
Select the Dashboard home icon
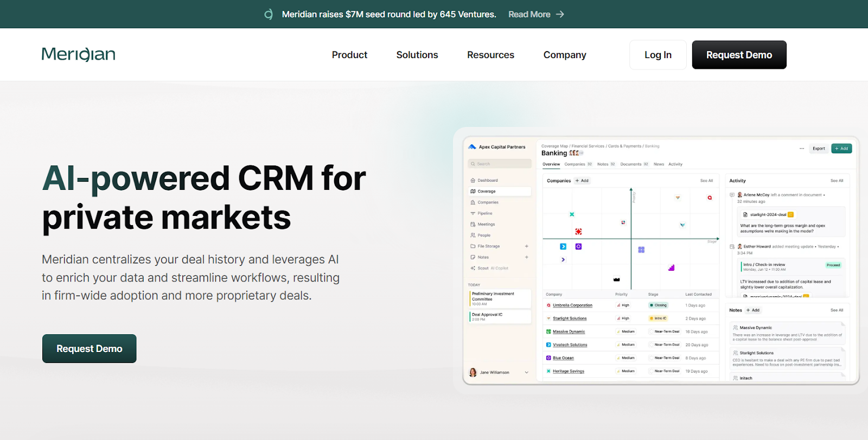click(x=473, y=180)
